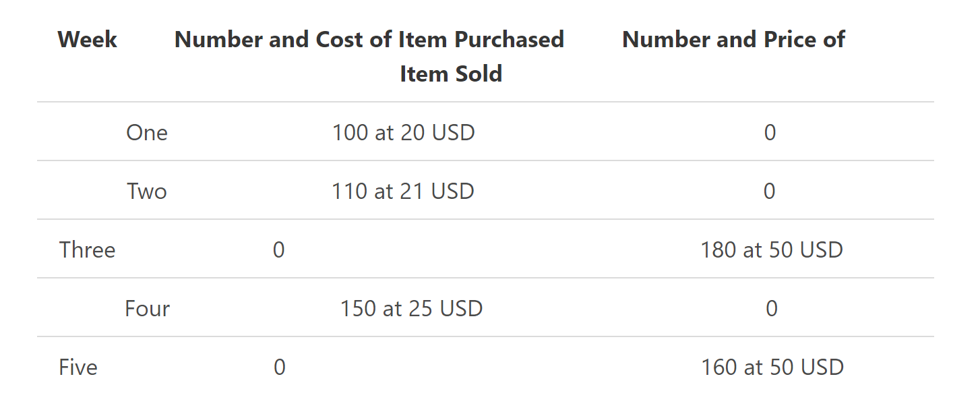
Task: Click the divider line between rows Four and Five
Action: pyautogui.click(x=485, y=336)
